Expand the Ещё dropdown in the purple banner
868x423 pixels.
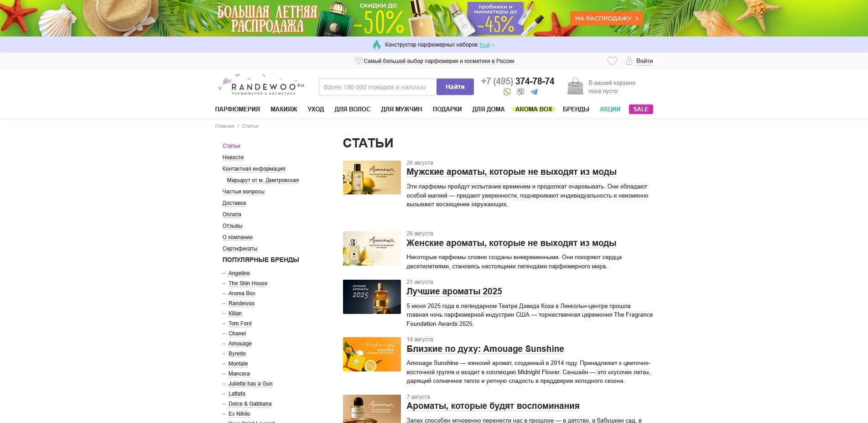point(485,45)
